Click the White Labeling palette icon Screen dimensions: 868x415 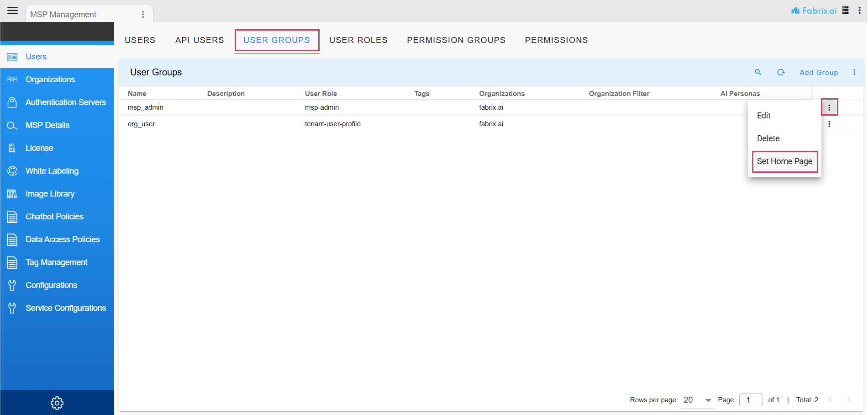tap(12, 170)
